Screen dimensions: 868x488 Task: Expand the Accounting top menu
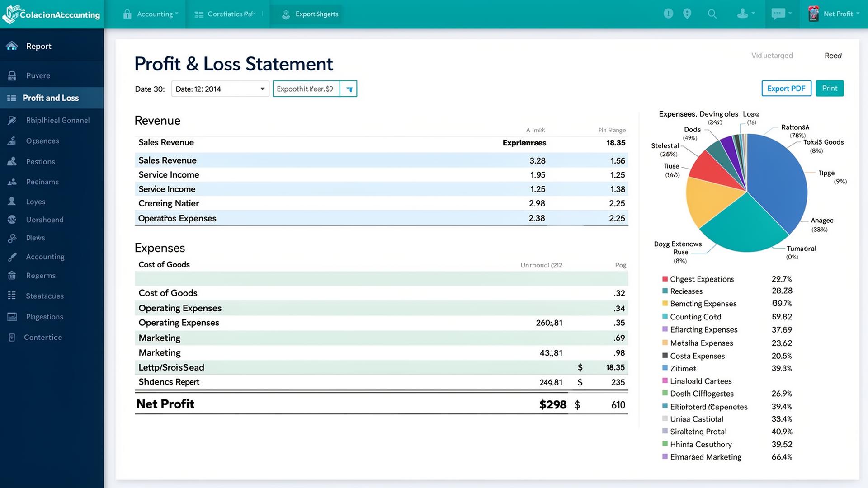click(157, 14)
